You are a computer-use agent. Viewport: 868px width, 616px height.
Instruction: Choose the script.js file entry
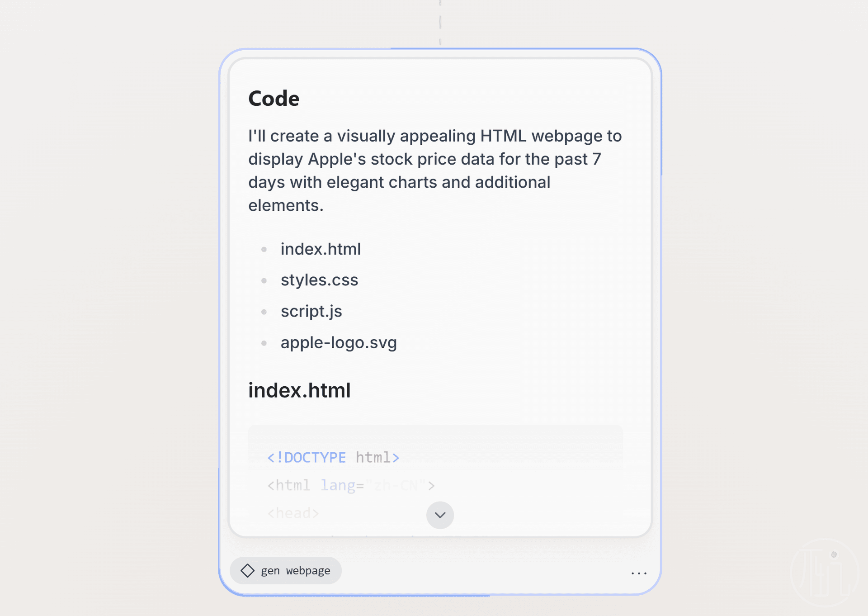(x=311, y=311)
